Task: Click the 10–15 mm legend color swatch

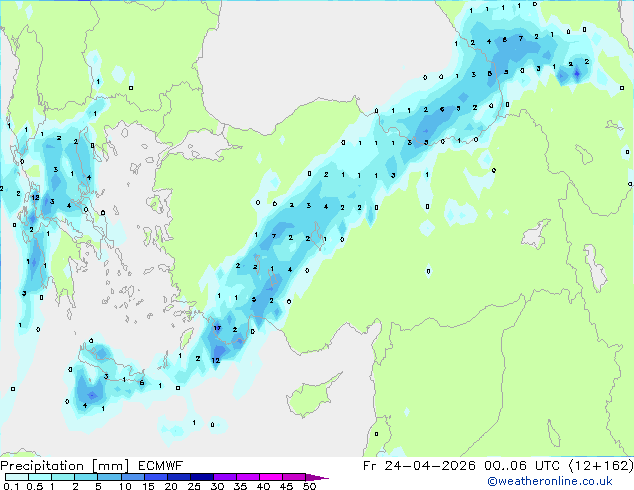Action: tap(132, 477)
